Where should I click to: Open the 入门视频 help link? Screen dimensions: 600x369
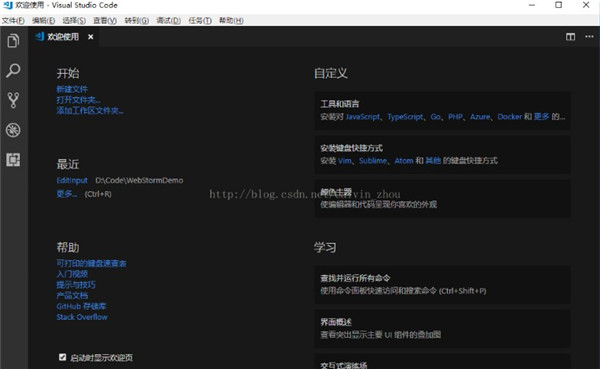click(72, 274)
